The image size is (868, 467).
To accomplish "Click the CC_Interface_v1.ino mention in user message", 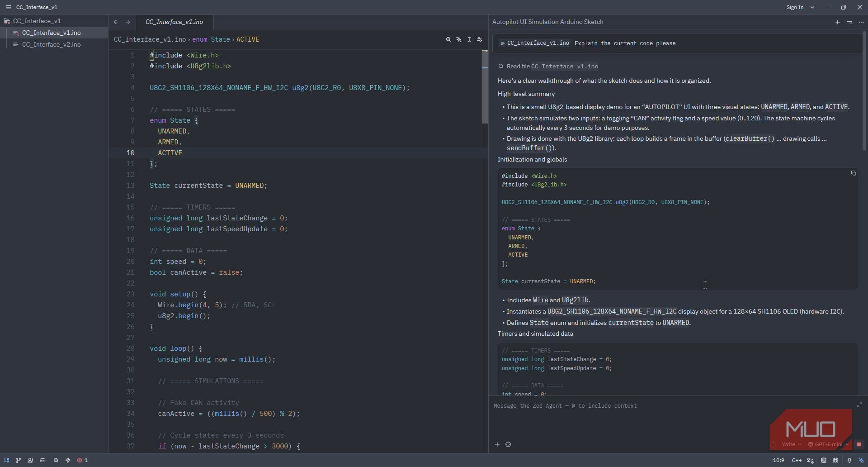I will [x=534, y=43].
